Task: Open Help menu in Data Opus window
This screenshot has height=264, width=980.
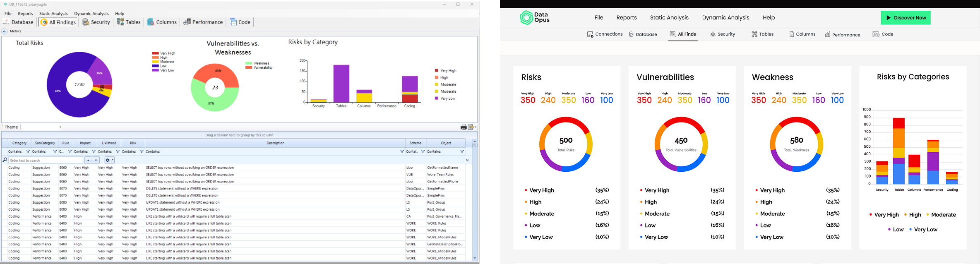Action: (769, 17)
